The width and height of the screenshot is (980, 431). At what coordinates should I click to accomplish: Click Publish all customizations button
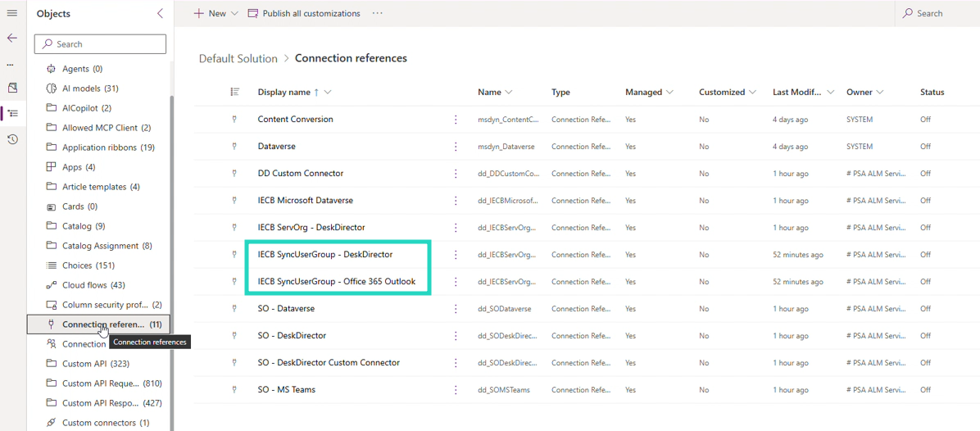click(x=304, y=14)
